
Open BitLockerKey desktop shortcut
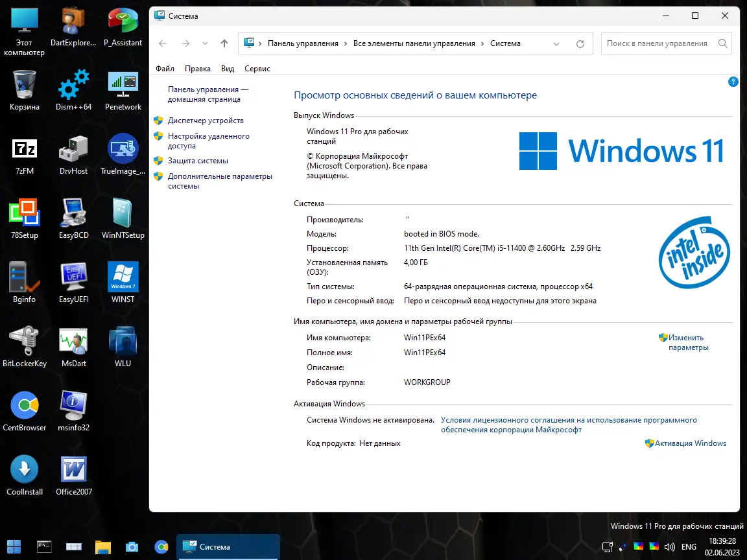pos(24,347)
